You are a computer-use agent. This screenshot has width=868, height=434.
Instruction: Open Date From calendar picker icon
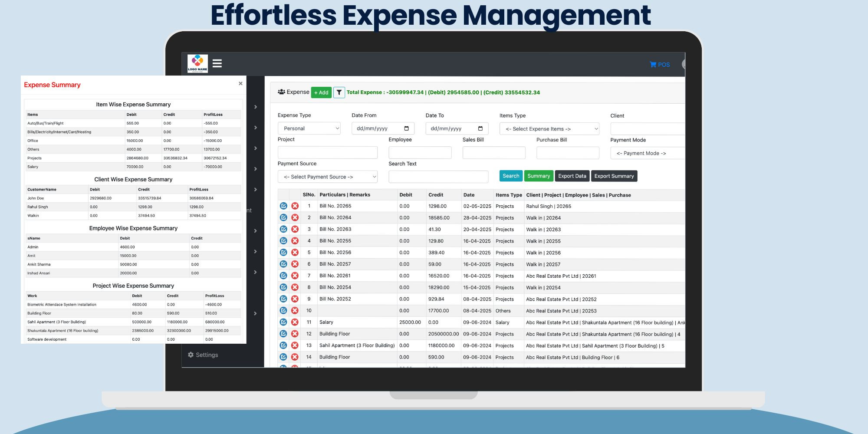(x=406, y=128)
